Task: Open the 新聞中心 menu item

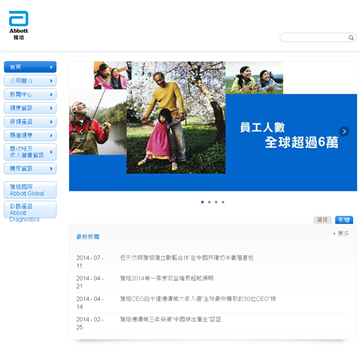Action: (30, 94)
